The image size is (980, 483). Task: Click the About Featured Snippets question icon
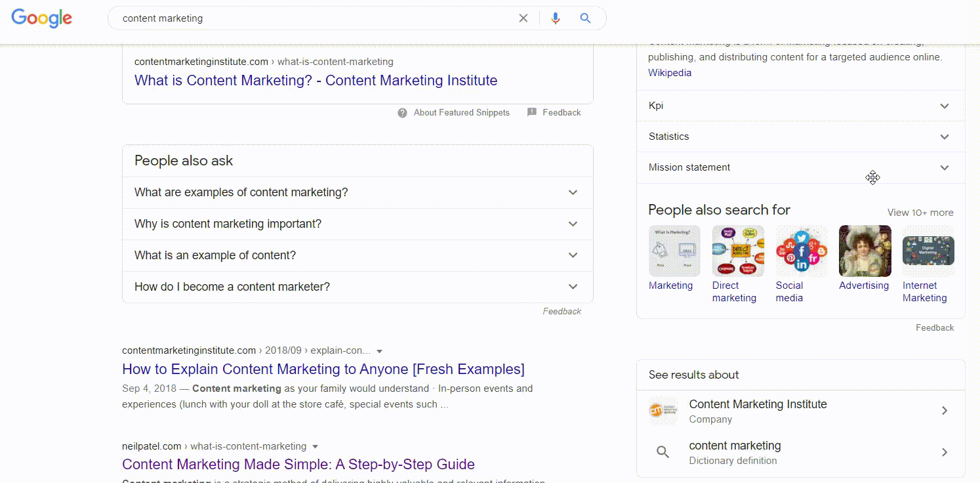click(x=403, y=113)
